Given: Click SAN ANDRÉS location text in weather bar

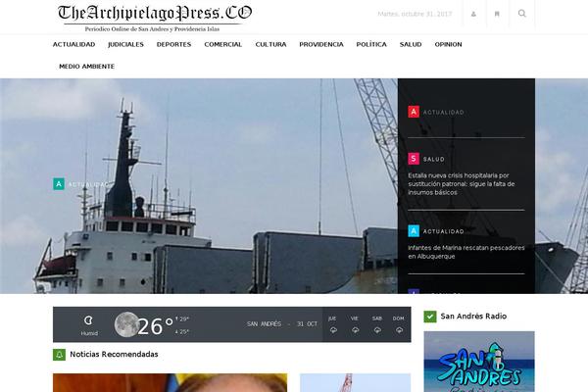Looking at the screenshot, I should click(x=264, y=323).
